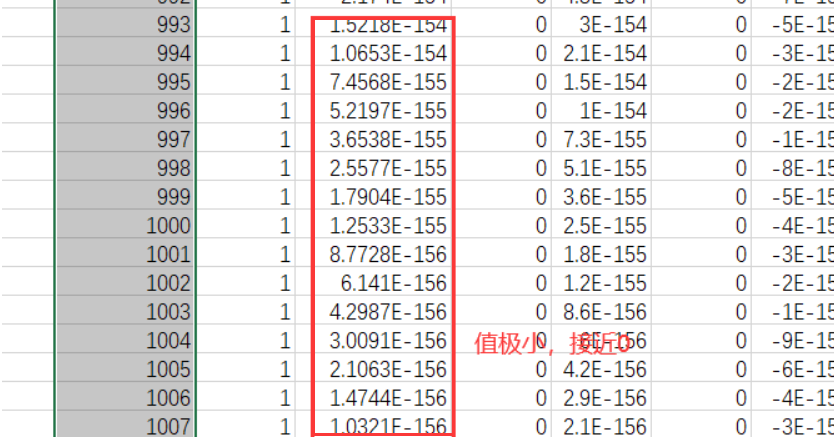The width and height of the screenshot is (834, 437).
Task: Pick the cell showing 7.3E-155
Action: point(602,139)
